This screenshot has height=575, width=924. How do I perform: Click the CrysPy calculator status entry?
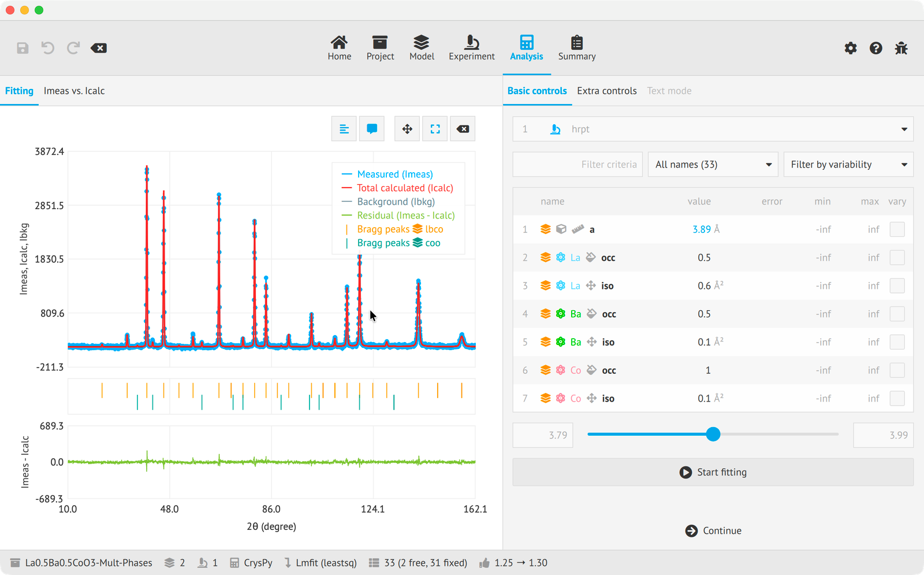(251, 563)
